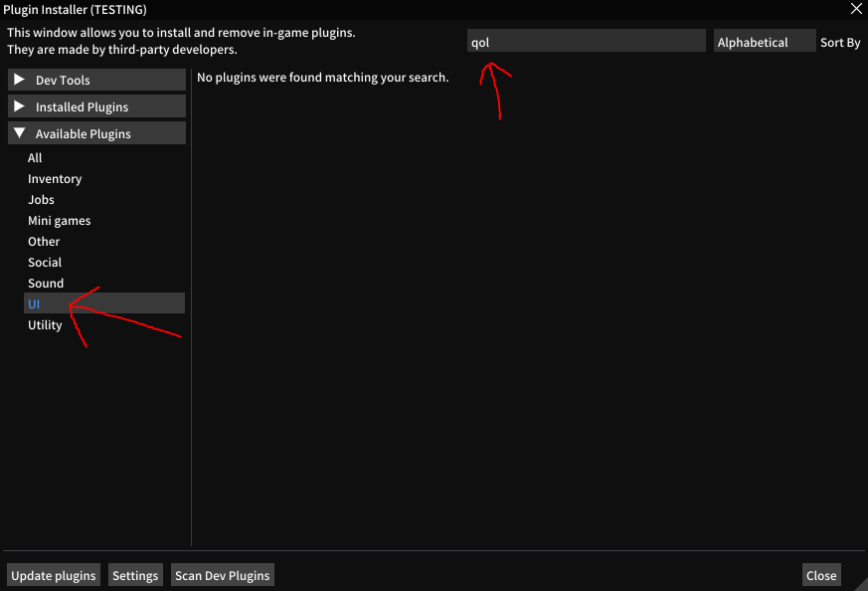Click the Scan Dev Plugins button
Image resolution: width=868 pixels, height=591 pixels.
click(222, 574)
